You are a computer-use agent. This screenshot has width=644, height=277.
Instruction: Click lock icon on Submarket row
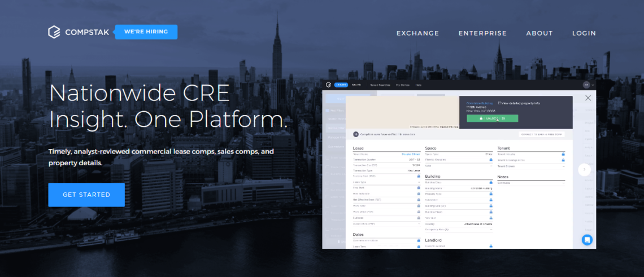coord(491,200)
